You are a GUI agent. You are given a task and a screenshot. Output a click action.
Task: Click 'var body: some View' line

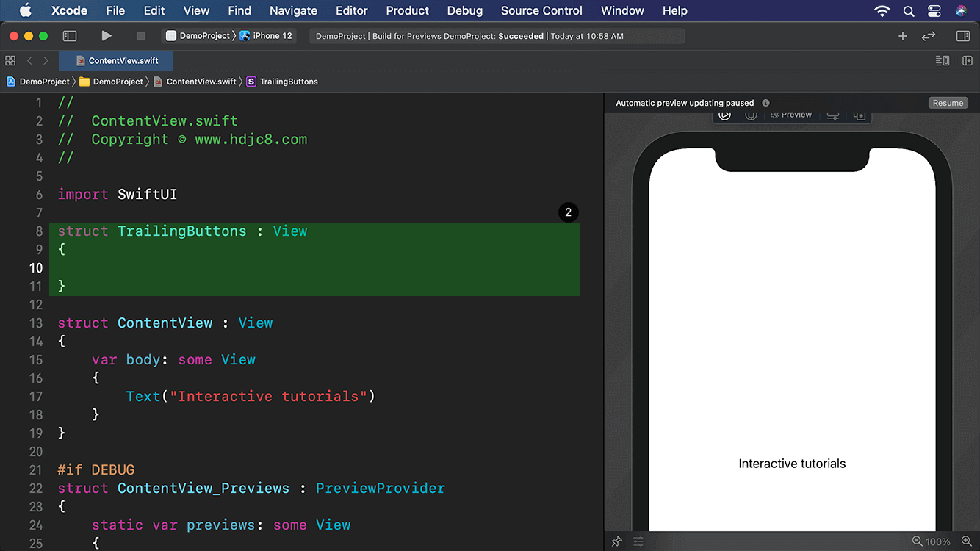[x=173, y=359]
